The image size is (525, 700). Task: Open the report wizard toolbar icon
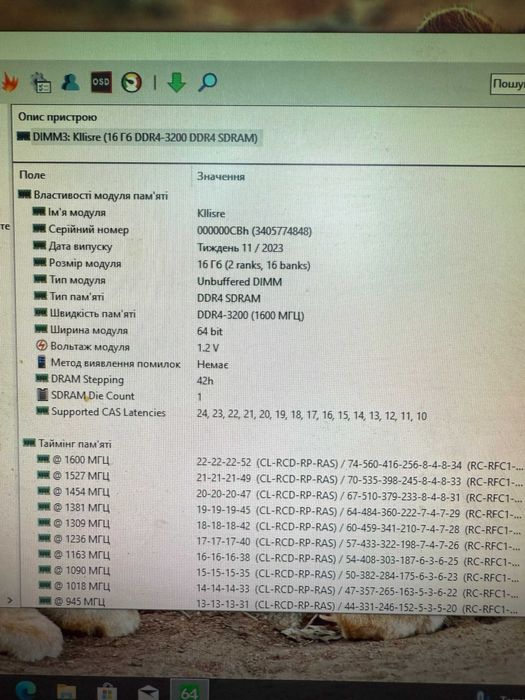pyautogui.click(x=41, y=83)
